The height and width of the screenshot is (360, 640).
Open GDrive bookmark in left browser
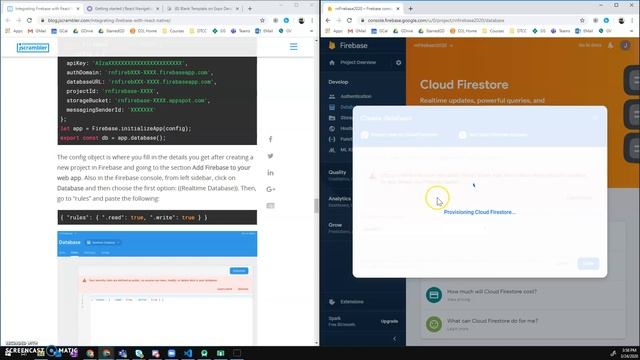coord(83,31)
